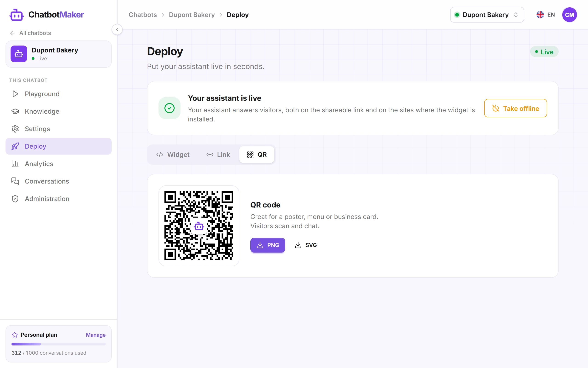
Task: Download the QR code as SVG
Action: click(x=306, y=245)
